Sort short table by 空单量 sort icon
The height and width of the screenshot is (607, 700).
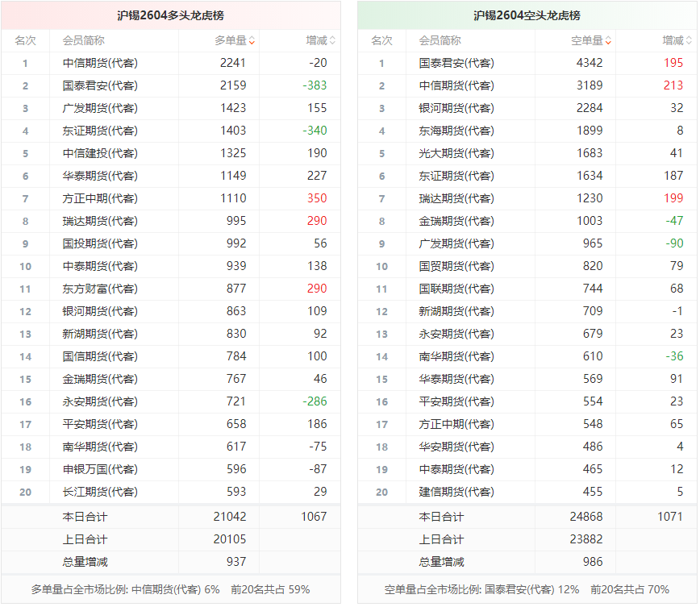point(608,40)
